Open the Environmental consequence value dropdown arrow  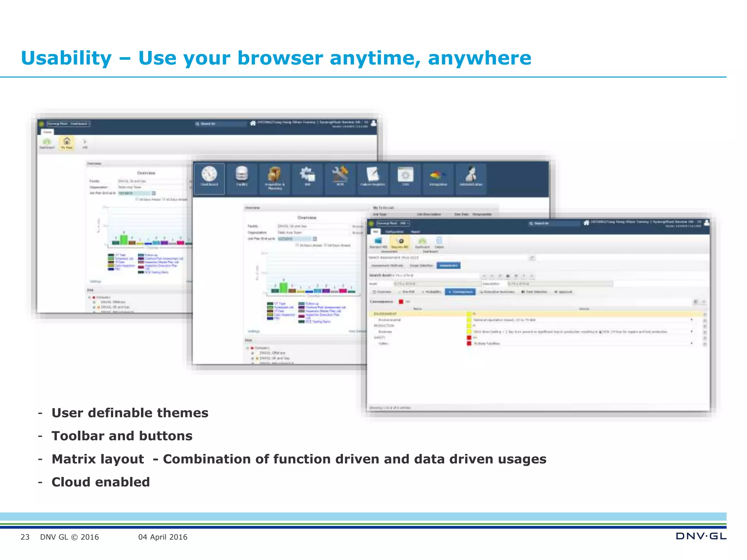[x=692, y=320]
